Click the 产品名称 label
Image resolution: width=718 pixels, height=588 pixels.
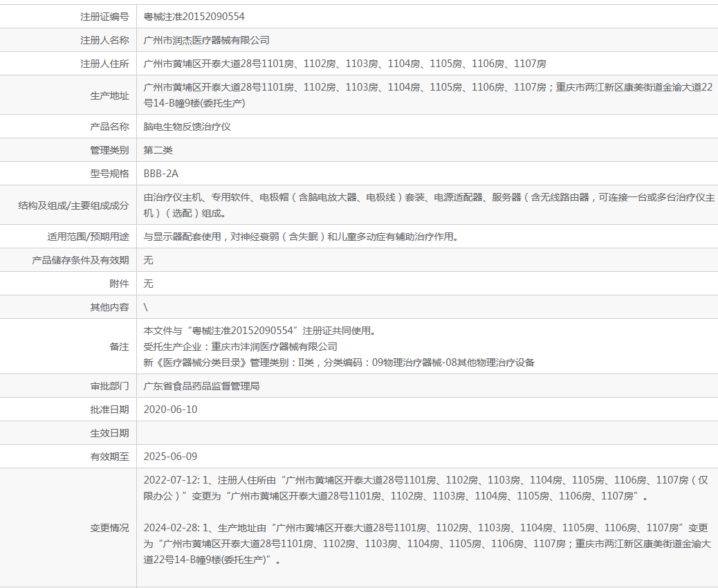(110, 127)
